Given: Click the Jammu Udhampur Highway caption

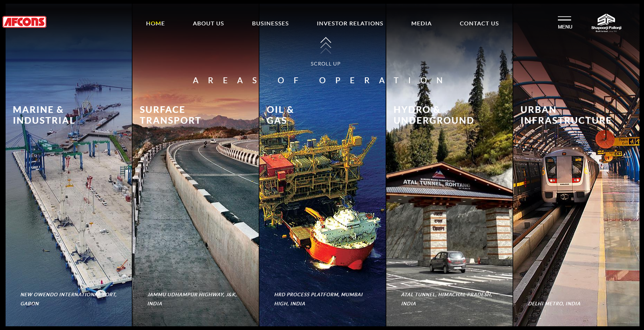Looking at the screenshot, I should [x=192, y=299].
